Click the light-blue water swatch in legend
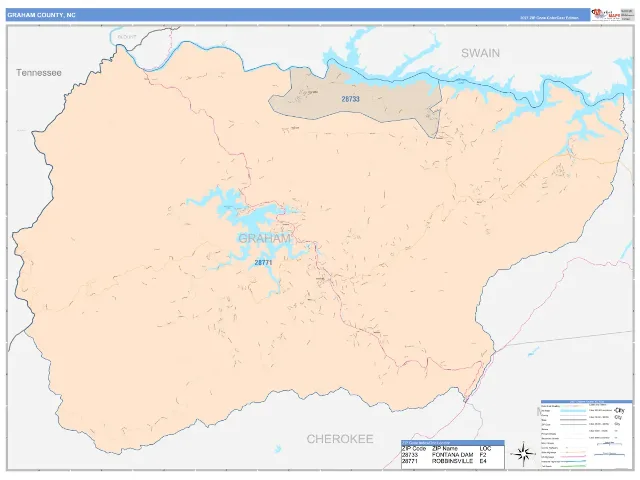The width and height of the screenshot is (640, 480). tap(573, 411)
